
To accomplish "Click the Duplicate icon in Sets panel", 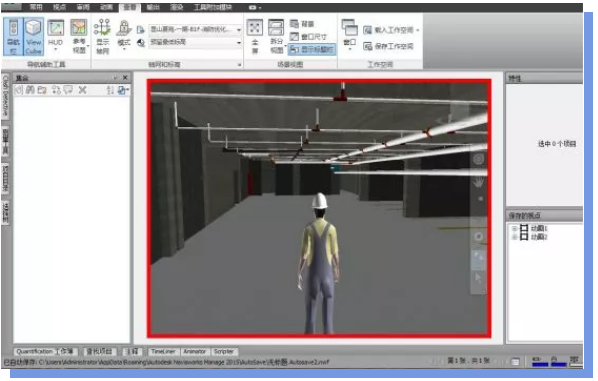I will click(56, 90).
